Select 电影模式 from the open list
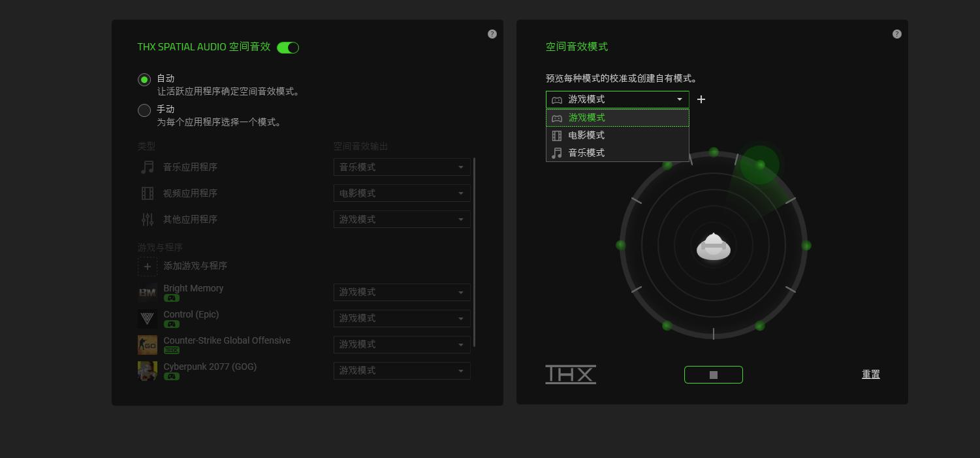This screenshot has height=458, width=980. point(586,136)
